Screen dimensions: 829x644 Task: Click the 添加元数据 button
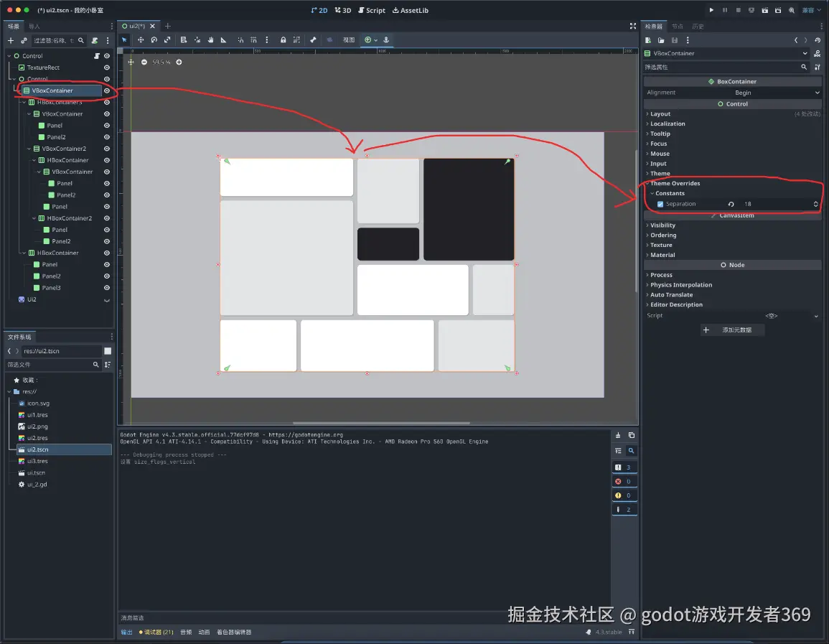pos(732,330)
